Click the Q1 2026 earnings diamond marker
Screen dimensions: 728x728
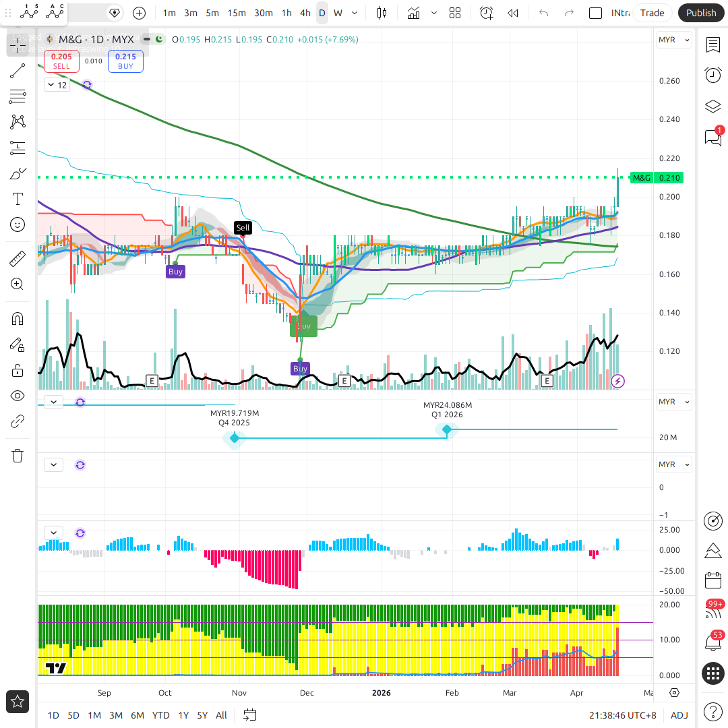[446, 429]
